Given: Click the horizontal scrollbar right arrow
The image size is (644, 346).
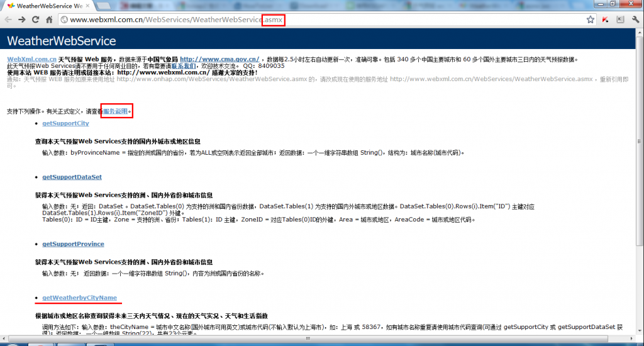Looking at the screenshot, I should click(631, 338).
